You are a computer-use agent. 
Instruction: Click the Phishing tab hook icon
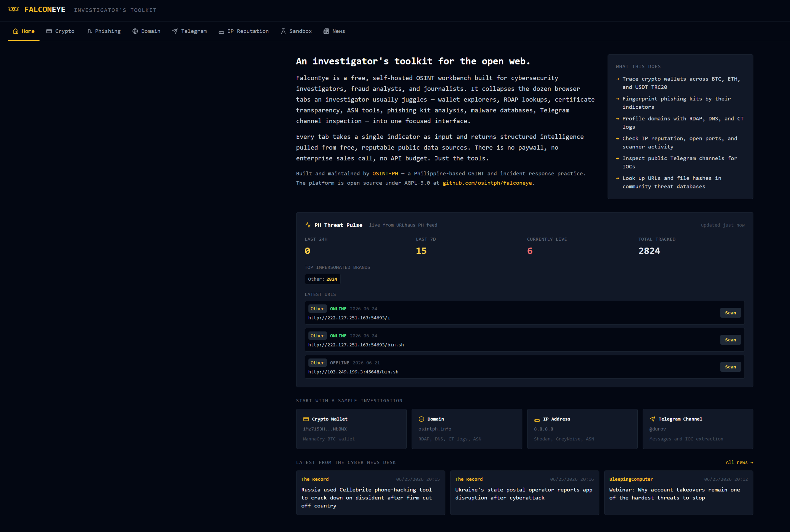(89, 31)
